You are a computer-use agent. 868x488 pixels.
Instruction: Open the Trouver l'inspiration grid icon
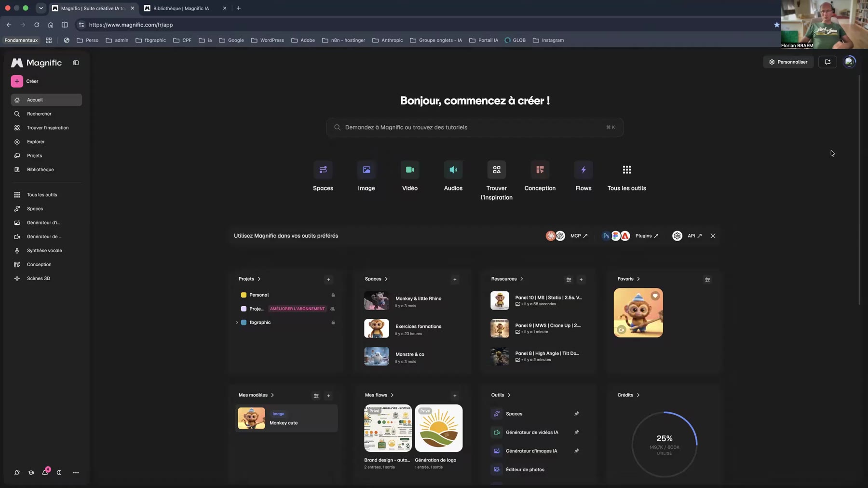click(x=497, y=170)
